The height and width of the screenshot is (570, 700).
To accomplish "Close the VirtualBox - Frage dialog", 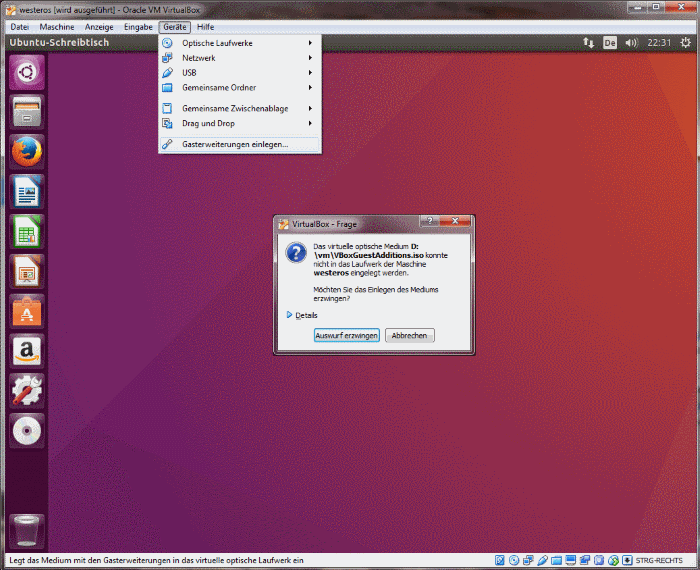I will [455, 221].
